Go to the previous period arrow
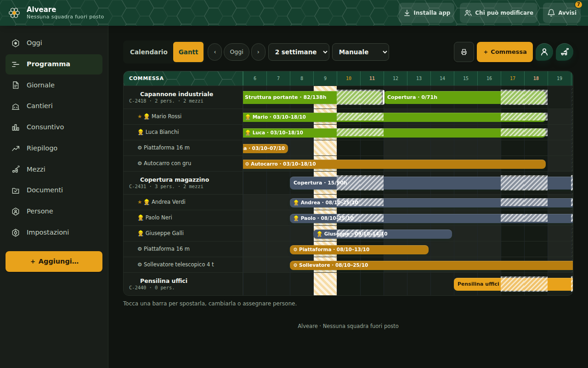Image resolution: width=588 pixels, height=368 pixels. point(215,52)
